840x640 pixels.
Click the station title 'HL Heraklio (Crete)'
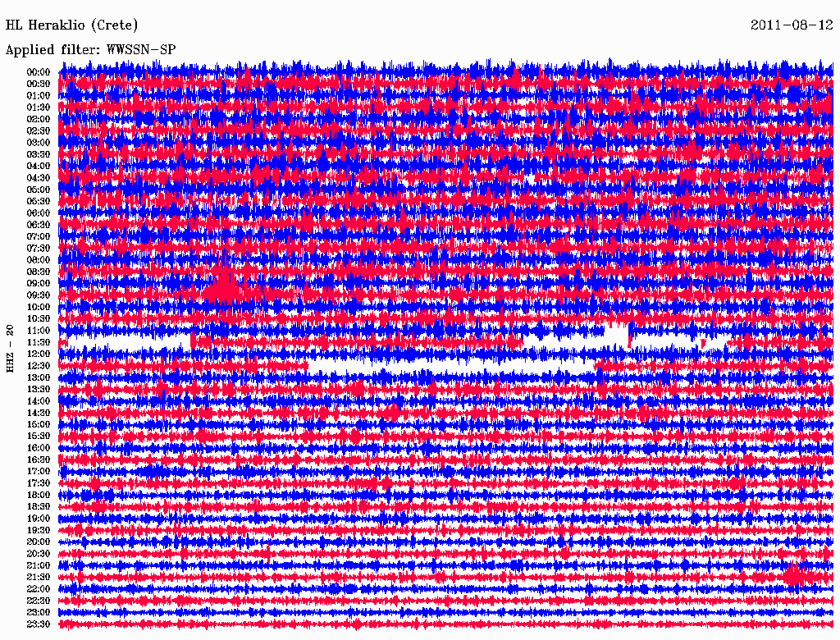[72, 25]
